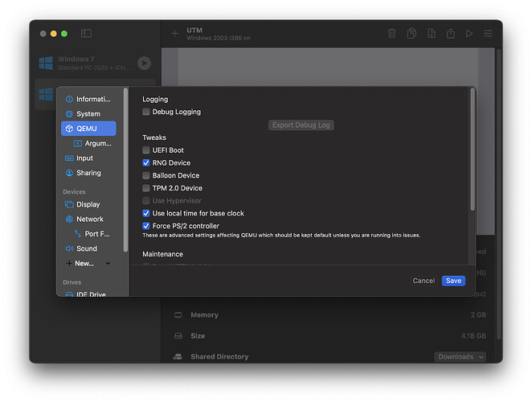Uncheck RNG Device option
The width and height of the screenshot is (532, 402).
click(x=146, y=162)
